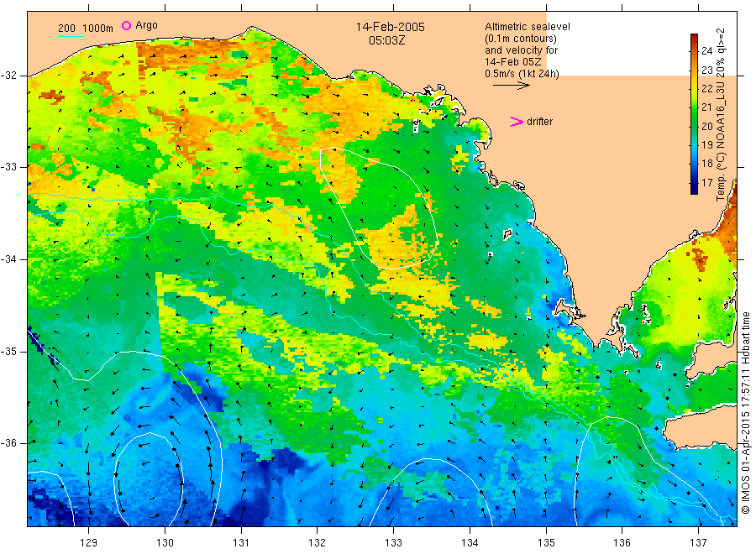
Task: Click the colorbar value 21
Action: click(x=706, y=107)
